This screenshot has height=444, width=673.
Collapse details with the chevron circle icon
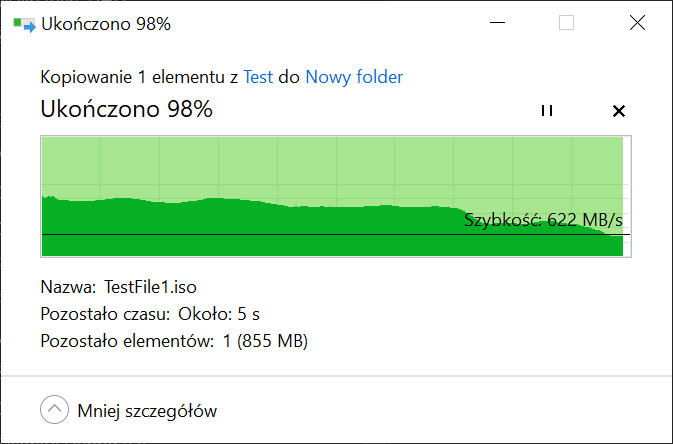tap(55, 409)
